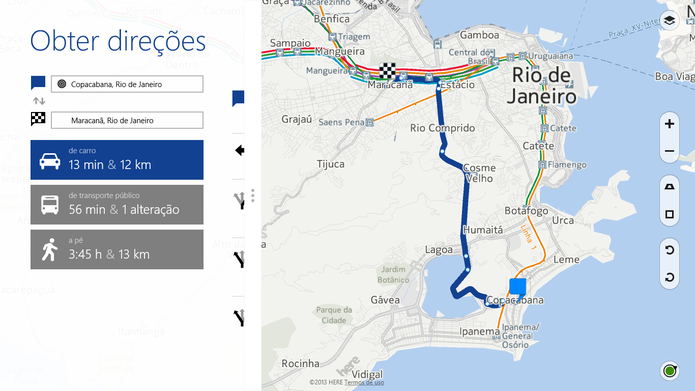Viewport: 695px width, 391px height.
Task: Select the car route 13 min & 12 km
Action: (x=117, y=160)
